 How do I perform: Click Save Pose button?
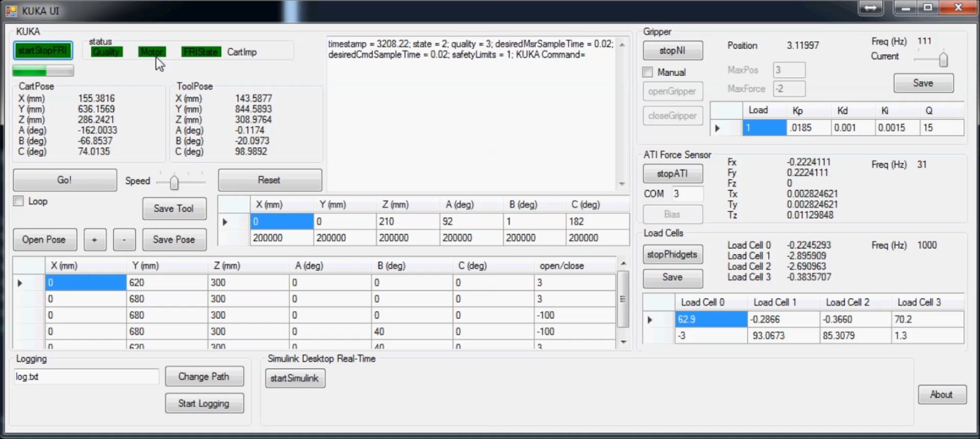(x=174, y=239)
